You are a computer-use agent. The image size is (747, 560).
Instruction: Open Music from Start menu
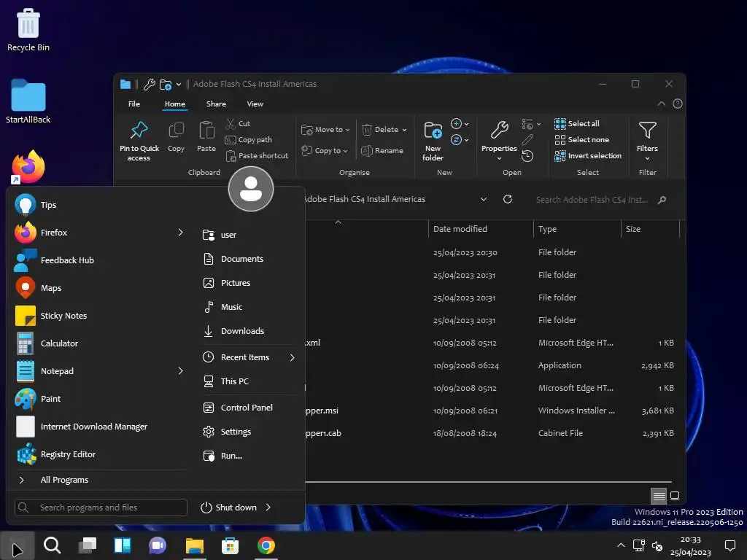pyautogui.click(x=248, y=307)
